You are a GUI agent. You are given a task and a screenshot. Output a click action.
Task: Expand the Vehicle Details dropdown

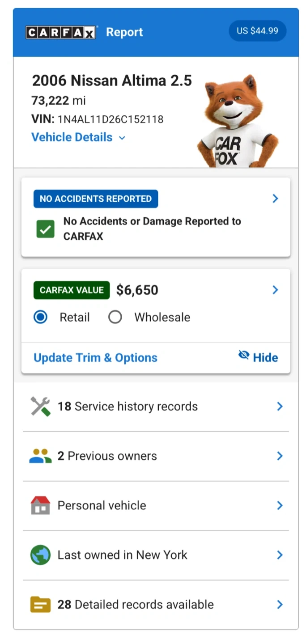click(78, 137)
